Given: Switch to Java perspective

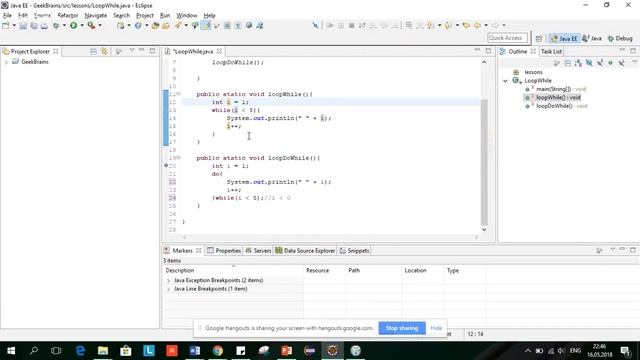Looking at the screenshot, I should (x=592, y=38).
